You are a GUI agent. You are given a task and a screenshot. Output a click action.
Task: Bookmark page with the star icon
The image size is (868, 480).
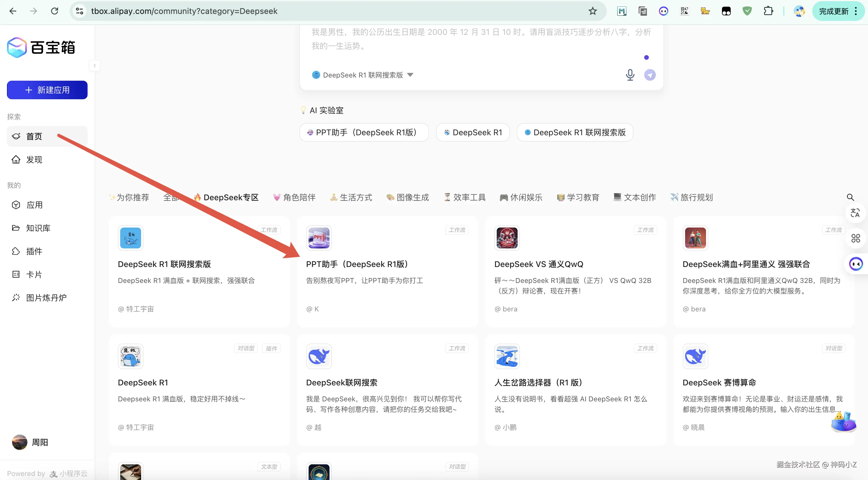[593, 11]
